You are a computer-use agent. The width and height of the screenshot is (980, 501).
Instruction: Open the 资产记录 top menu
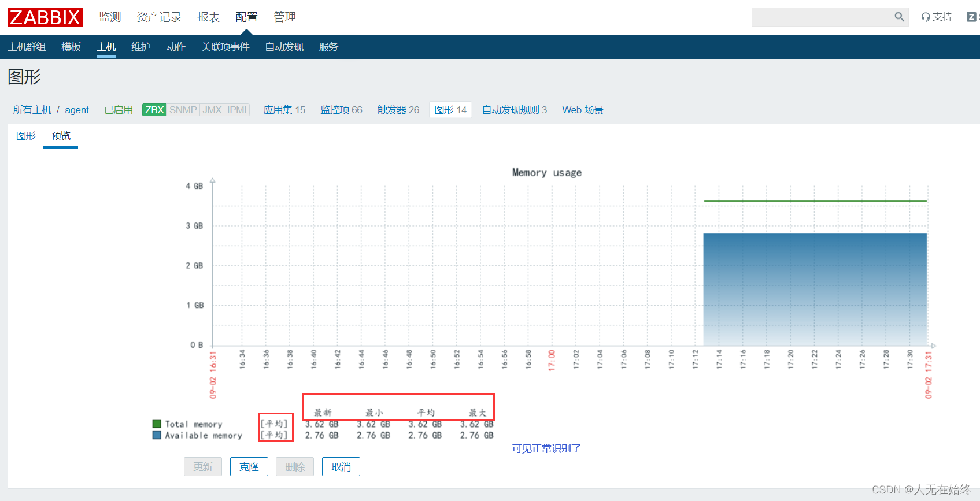[x=159, y=17]
